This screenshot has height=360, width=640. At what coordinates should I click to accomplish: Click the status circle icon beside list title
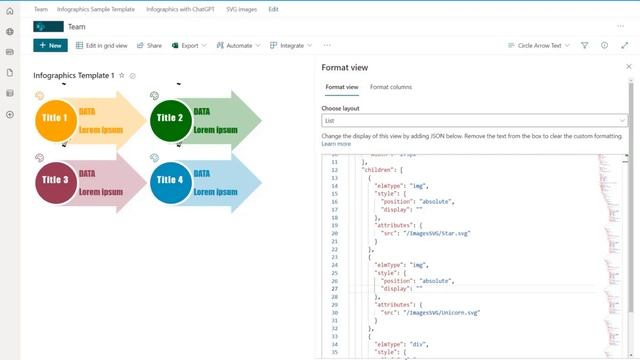point(133,76)
